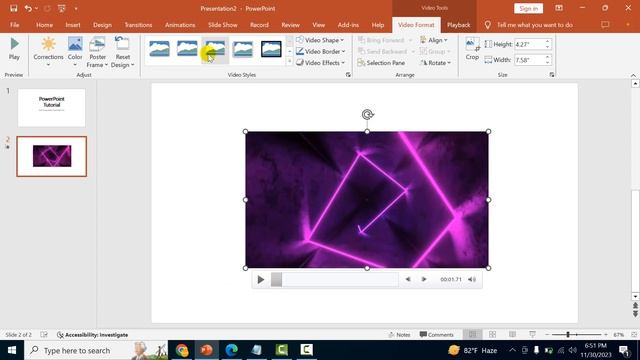Click the taskbar search box
Screen dimensions: 640x360
pyautogui.click(x=96, y=350)
